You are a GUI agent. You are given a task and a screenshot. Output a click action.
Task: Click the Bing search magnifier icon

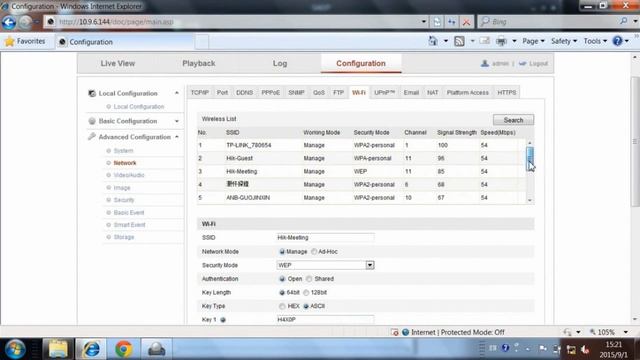pos(624,21)
